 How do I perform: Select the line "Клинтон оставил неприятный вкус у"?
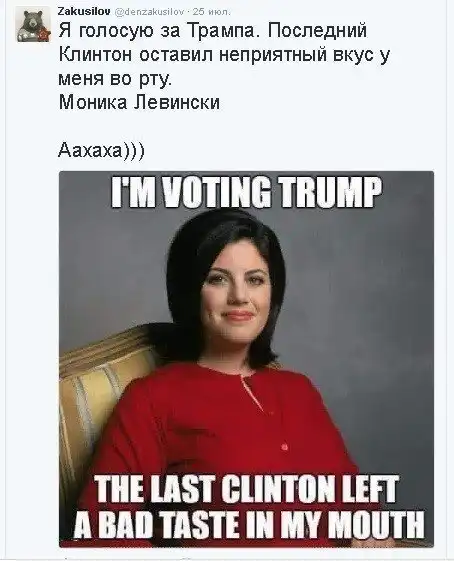[224, 55]
